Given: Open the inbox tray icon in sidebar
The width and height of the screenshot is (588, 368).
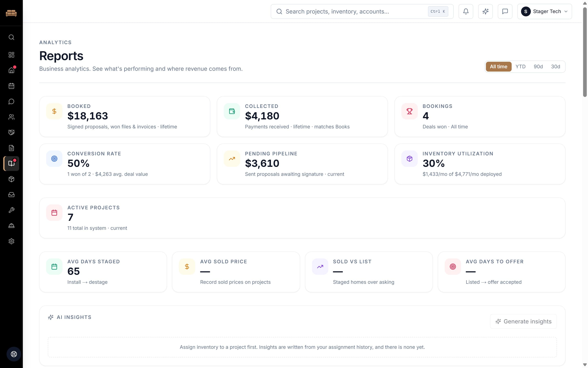Looking at the screenshot, I should 11,195.
